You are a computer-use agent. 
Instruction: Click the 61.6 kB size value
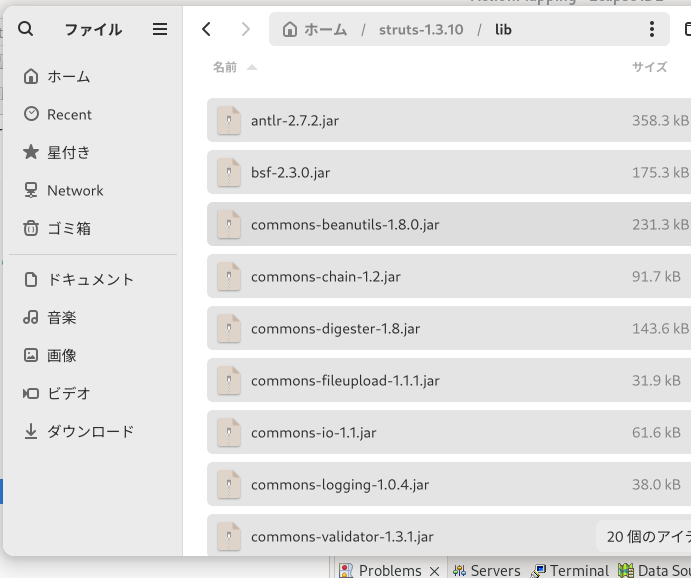(x=656, y=432)
